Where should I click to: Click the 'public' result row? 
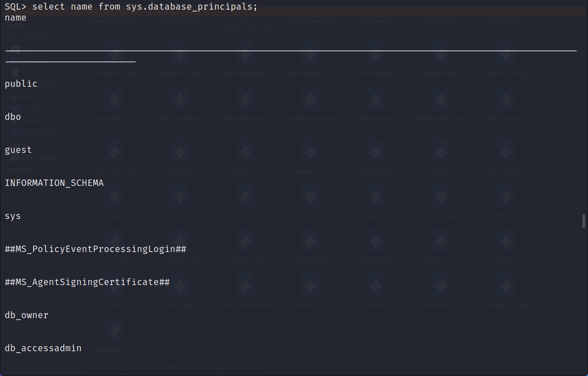(x=21, y=84)
